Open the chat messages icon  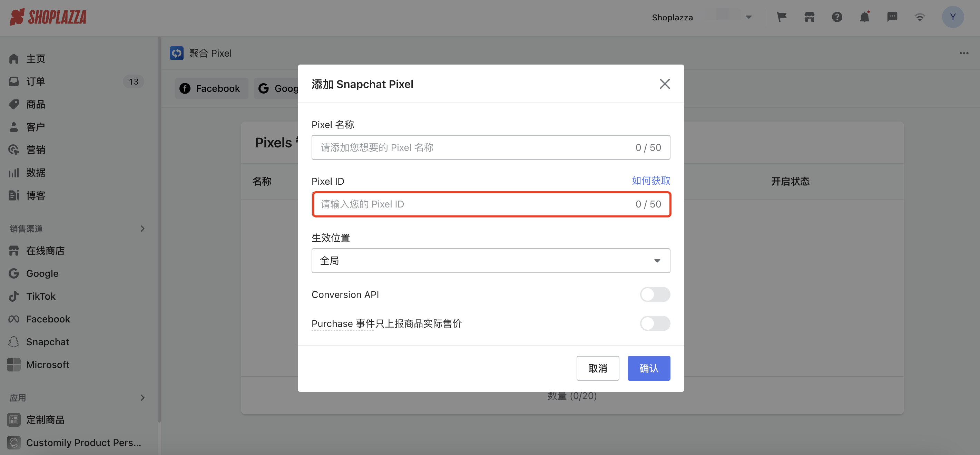point(892,17)
